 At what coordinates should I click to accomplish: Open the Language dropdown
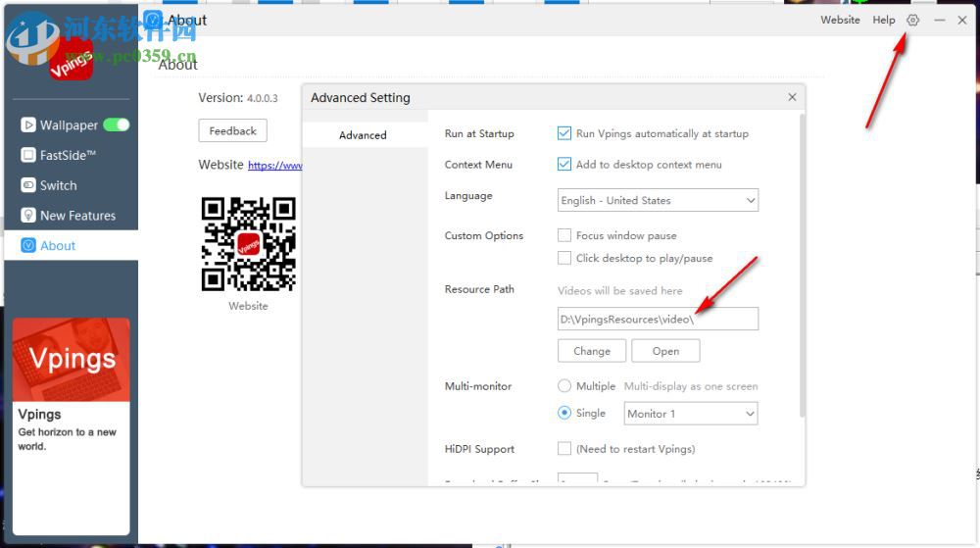pos(658,200)
